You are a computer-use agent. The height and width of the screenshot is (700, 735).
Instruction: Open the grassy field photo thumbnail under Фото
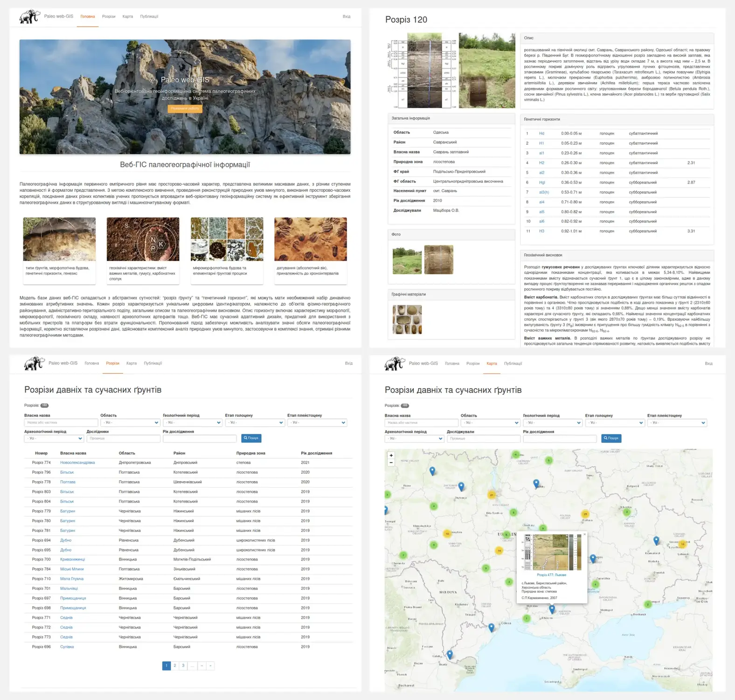coord(407,260)
